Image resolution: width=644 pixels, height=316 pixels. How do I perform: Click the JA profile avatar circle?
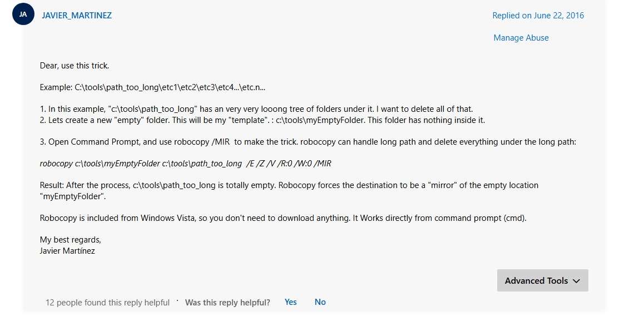(23, 14)
